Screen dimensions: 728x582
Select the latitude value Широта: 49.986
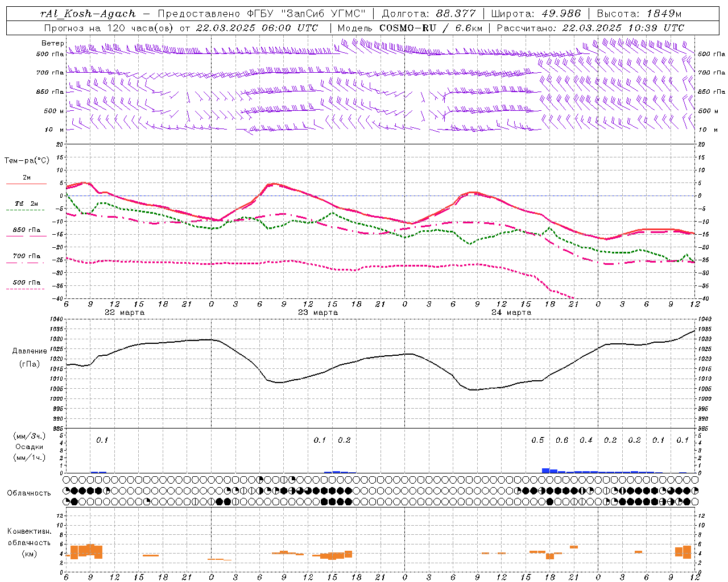[535, 14]
